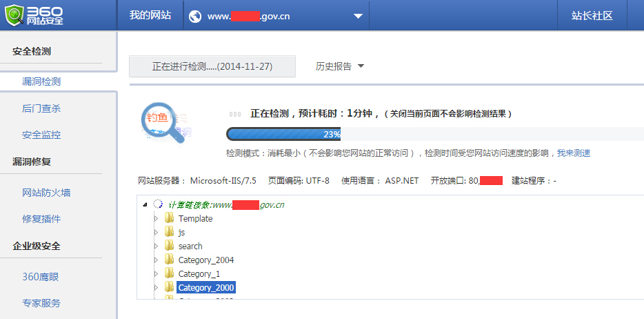Open 我的网站 in the top navigation
644x319 pixels.
150,16
